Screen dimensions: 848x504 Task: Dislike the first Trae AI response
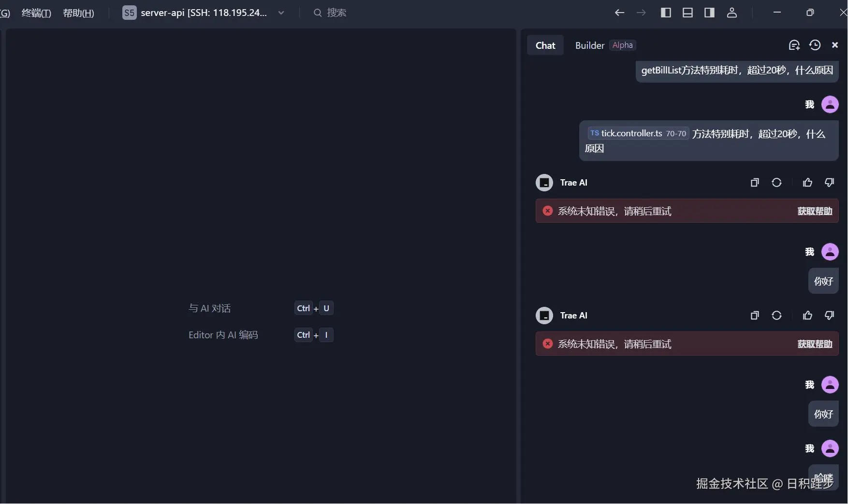[830, 183]
